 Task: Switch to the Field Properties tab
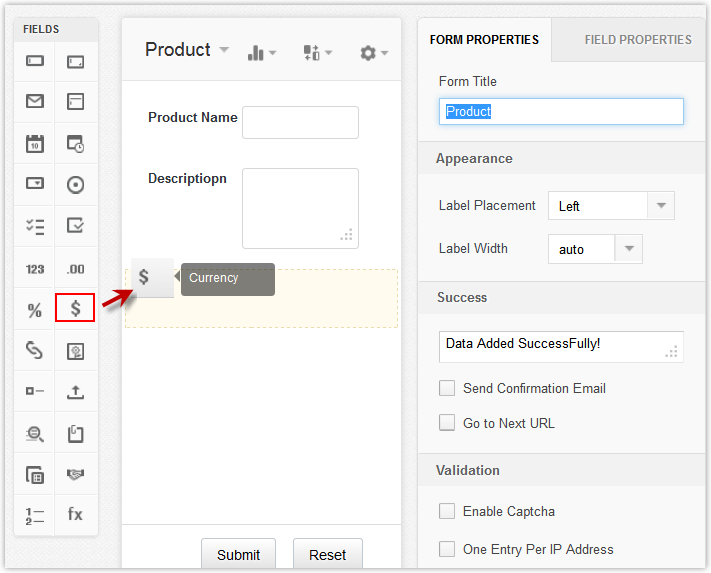(637, 40)
